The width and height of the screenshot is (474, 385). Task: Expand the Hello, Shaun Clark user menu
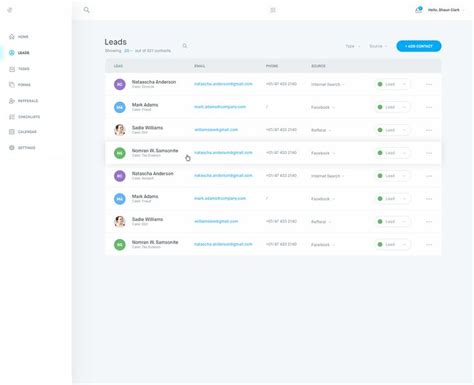(446, 10)
